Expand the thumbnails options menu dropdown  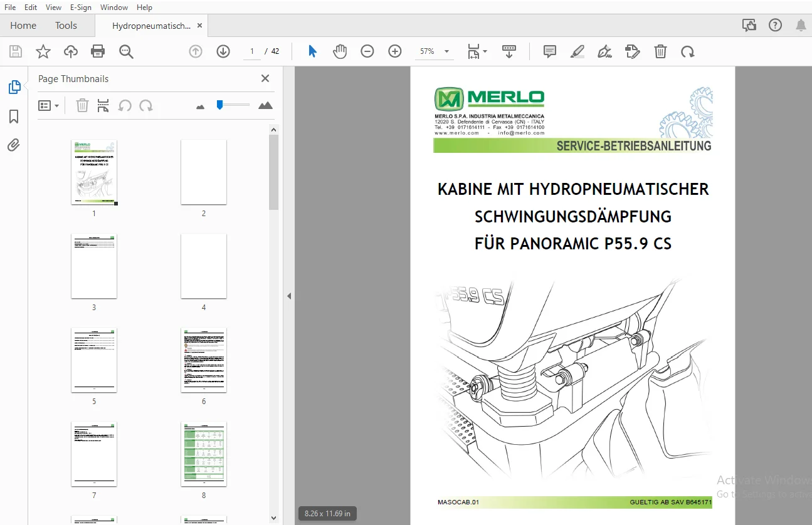pyautogui.click(x=48, y=105)
